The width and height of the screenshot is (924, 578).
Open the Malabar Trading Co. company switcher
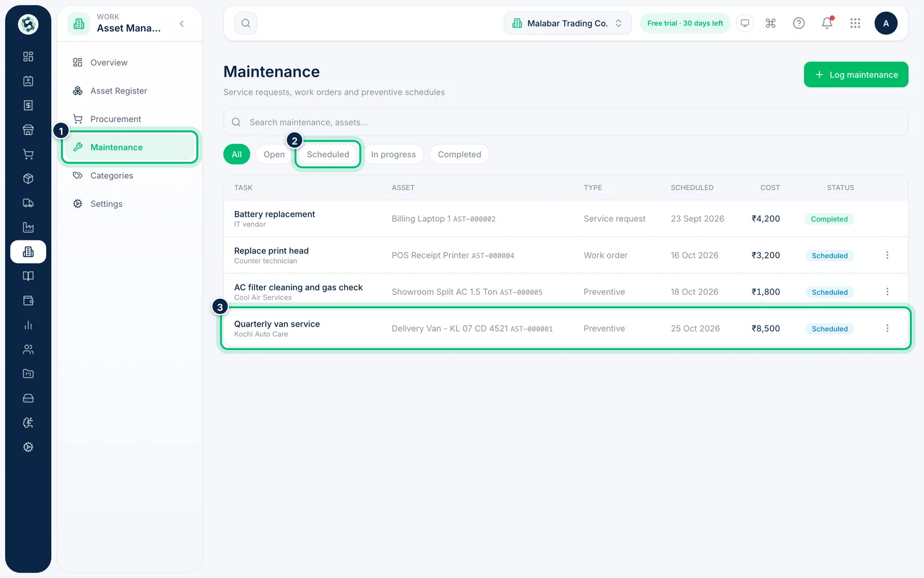click(568, 23)
